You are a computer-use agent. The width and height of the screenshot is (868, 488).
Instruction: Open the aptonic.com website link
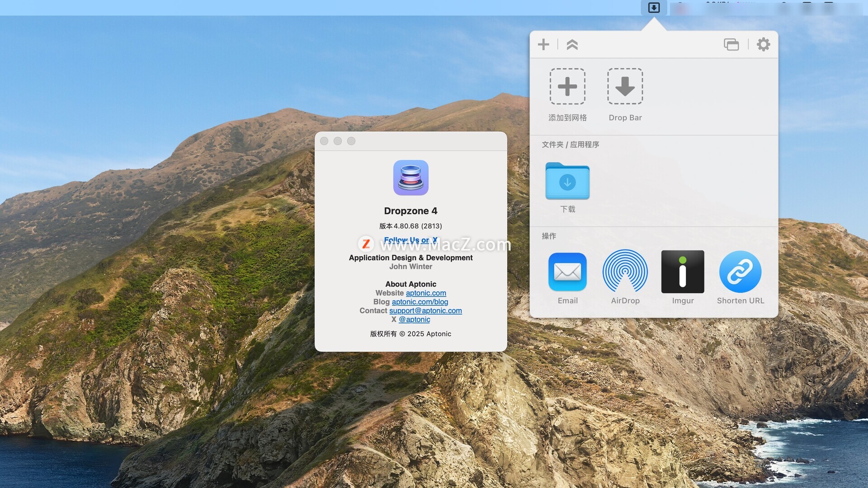(426, 293)
